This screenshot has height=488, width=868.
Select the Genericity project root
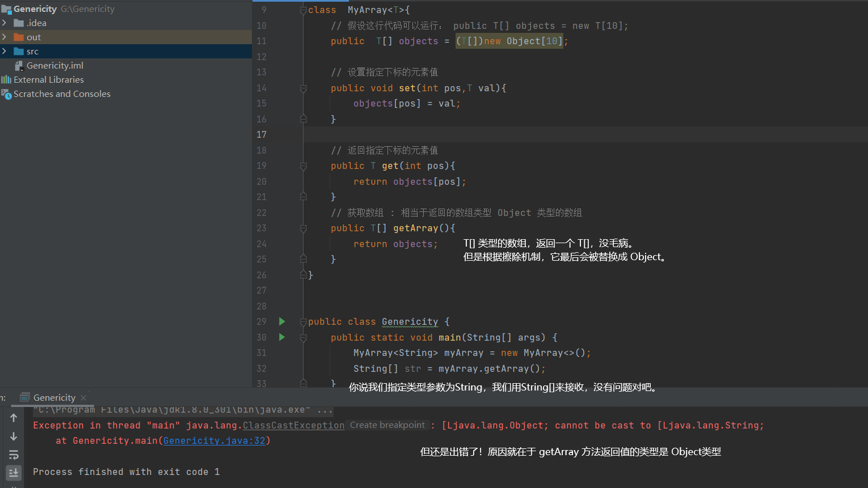(35, 9)
